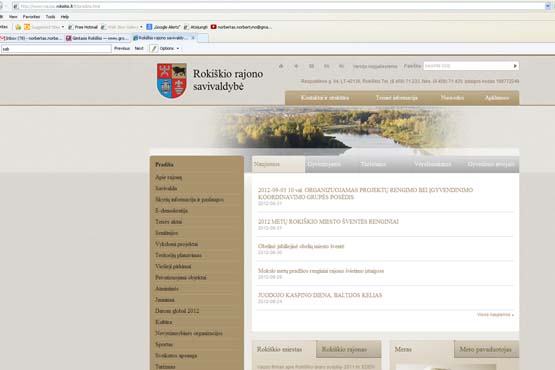Expand the address bar dropdown arrow

(x=548, y=6)
